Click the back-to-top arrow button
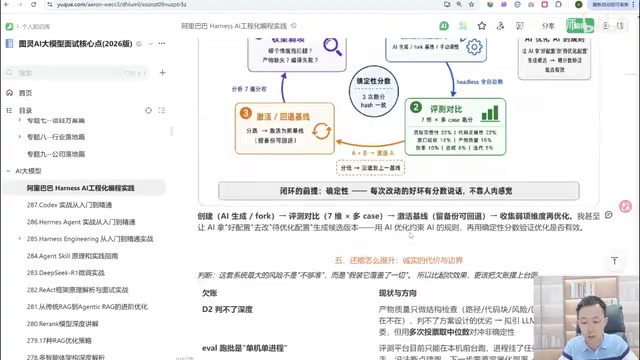Image resolution: width=640 pixels, height=360 pixels. [614, 261]
